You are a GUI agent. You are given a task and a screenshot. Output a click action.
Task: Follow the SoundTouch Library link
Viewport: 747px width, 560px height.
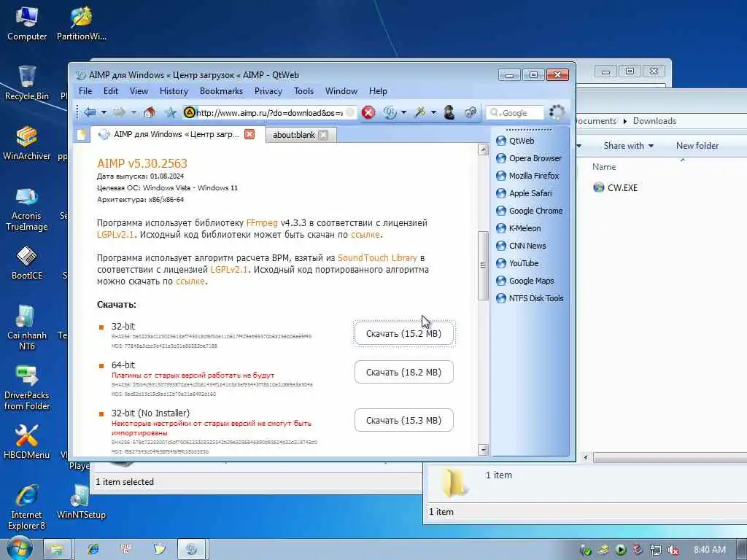377,257
